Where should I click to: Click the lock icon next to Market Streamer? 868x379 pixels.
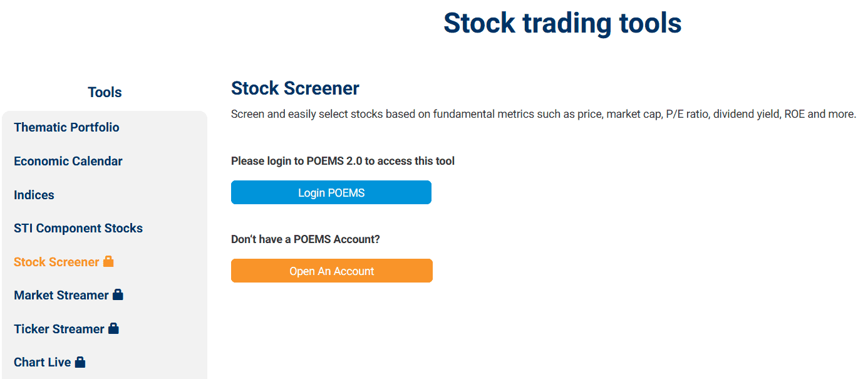tap(118, 294)
